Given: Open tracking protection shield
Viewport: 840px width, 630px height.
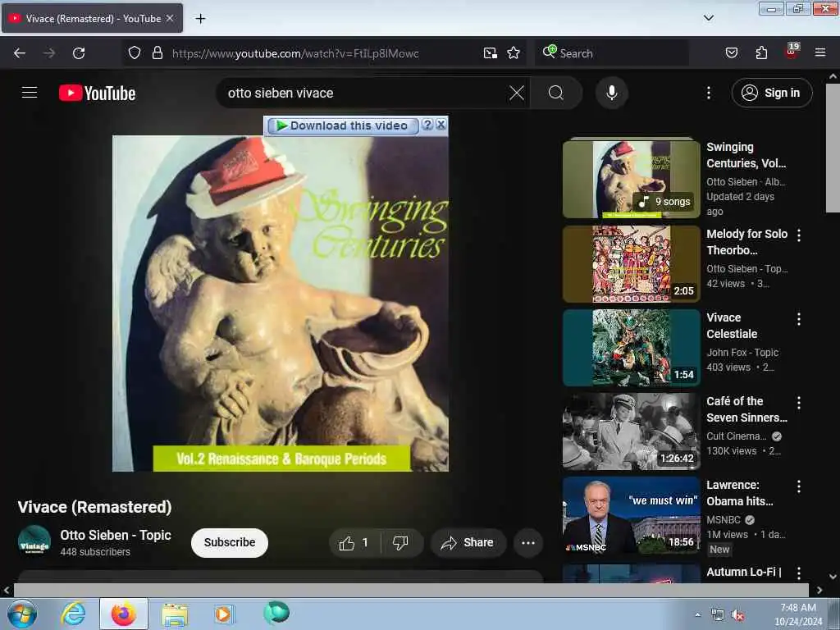Looking at the screenshot, I should pos(135,52).
